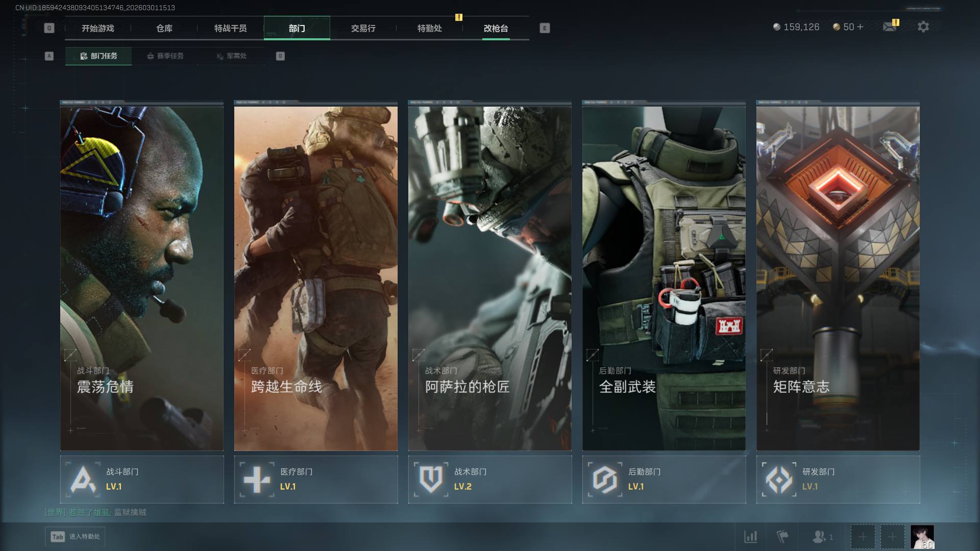
Task: Open the settings gear icon
Action: (923, 27)
